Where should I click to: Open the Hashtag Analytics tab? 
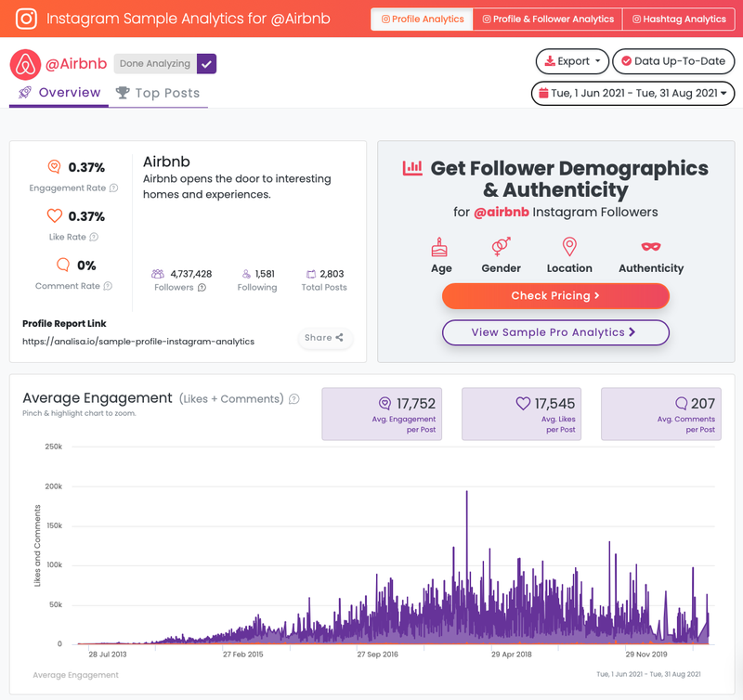click(679, 19)
